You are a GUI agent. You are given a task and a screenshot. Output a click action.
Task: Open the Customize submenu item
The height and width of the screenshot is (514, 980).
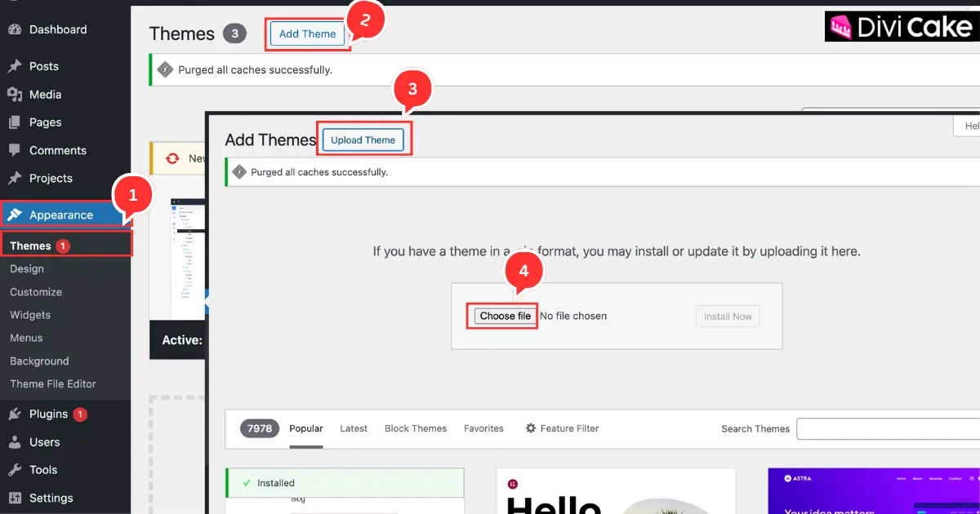(36, 292)
